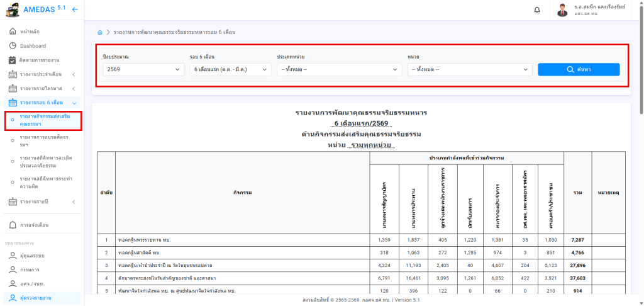This screenshot has height=306, width=644.
Task: Click breadcrumb text รายงานการพัฒนาคุณธรรมจริยธรรมทหารรอบ 6 เดือน
Action: point(175,32)
